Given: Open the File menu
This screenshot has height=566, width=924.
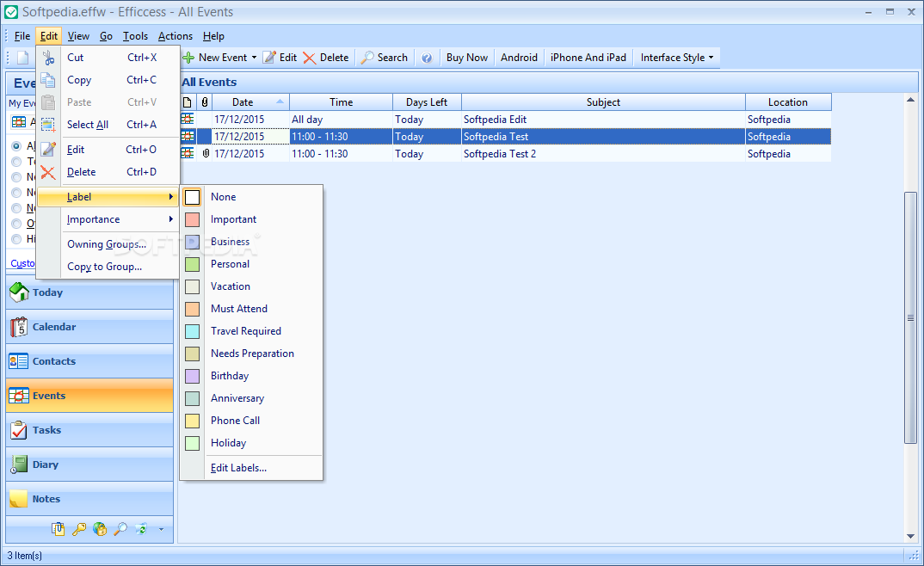Looking at the screenshot, I should [x=22, y=36].
